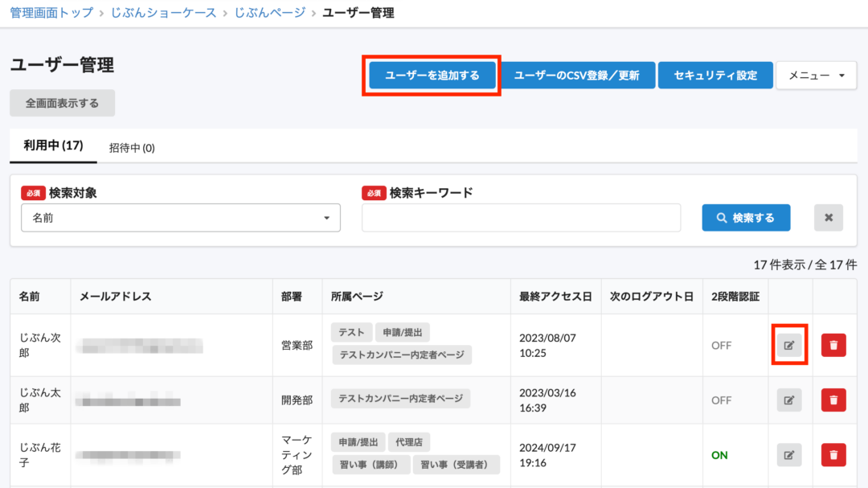Toggle 2段階認証 for じぶん花子
Viewport: 868px width, 488px height.
719,454
